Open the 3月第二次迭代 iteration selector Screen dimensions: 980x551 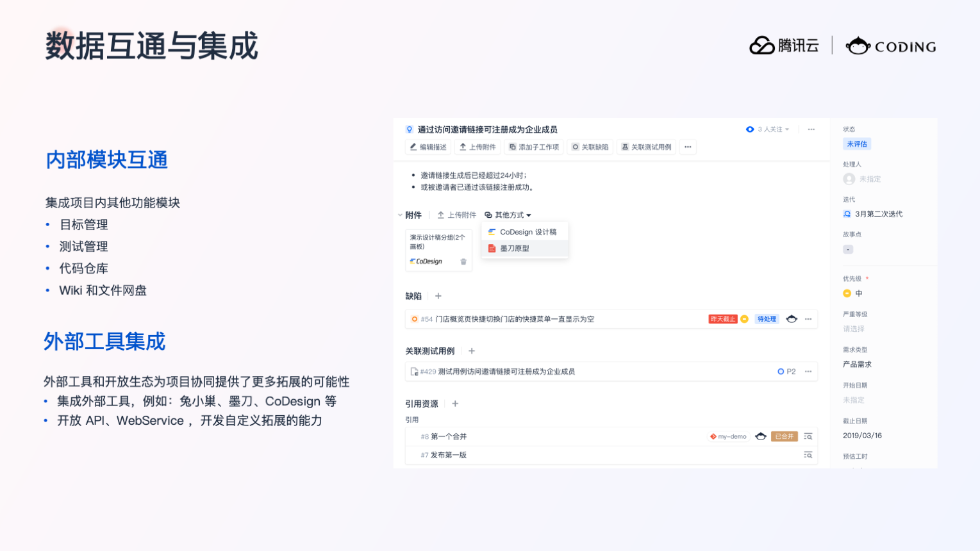pos(873,214)
